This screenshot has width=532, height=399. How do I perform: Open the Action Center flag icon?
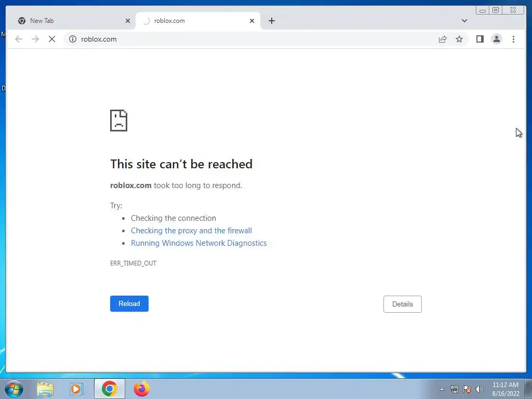467,389
